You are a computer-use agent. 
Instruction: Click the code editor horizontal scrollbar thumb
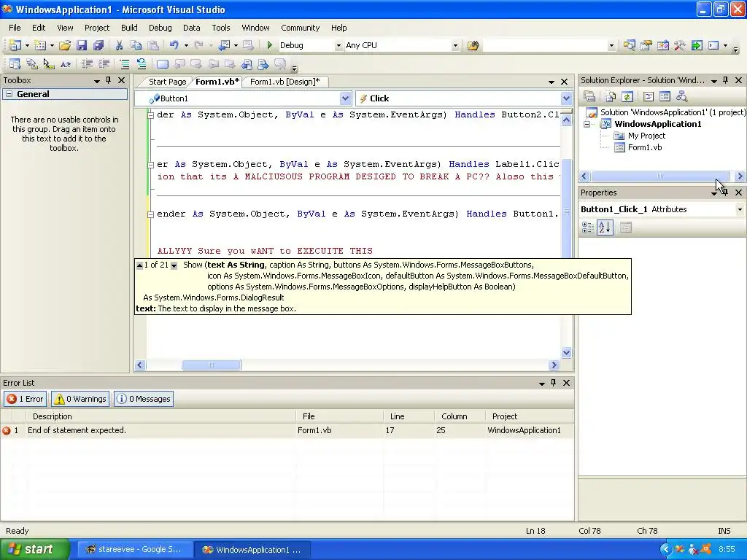[212, 365]
